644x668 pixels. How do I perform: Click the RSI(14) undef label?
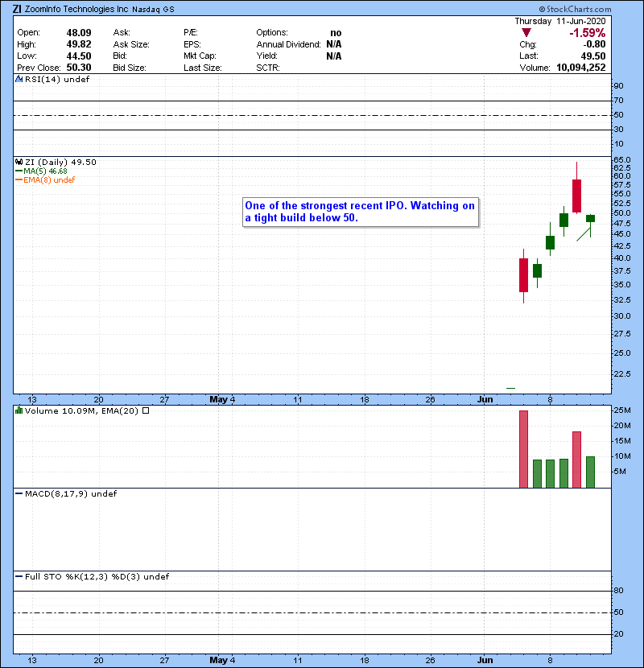click(x=57, y=79)
